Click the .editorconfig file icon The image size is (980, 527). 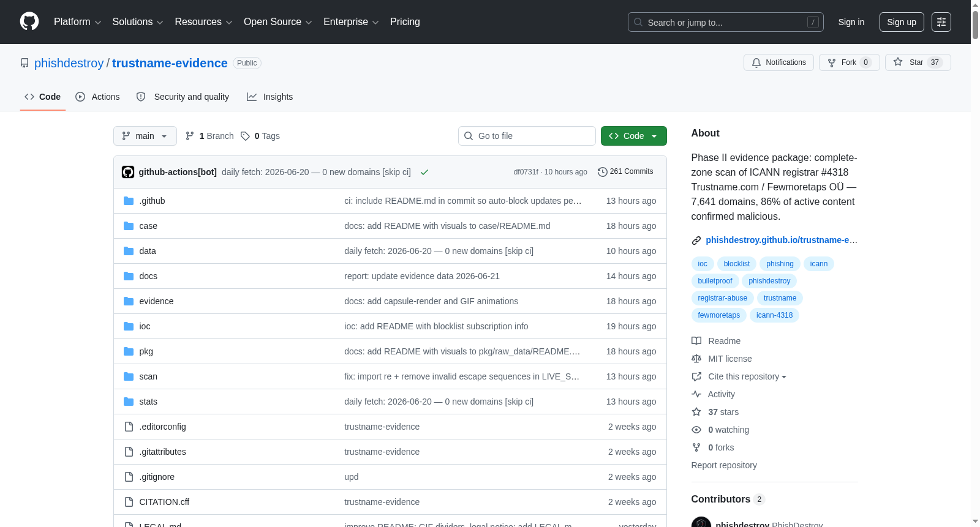coord(129,427)
